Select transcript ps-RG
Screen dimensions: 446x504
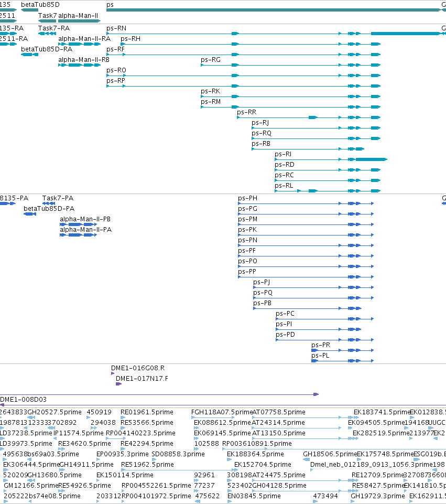coord(290,65)
